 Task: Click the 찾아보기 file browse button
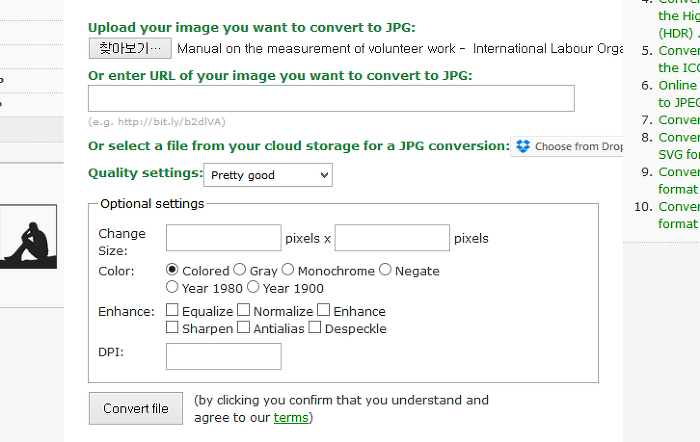click(130, 48)
